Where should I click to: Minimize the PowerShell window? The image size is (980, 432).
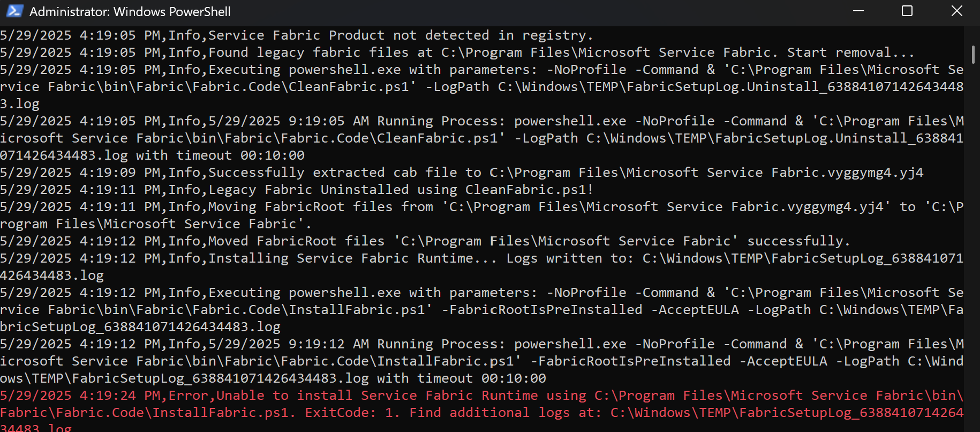858,11
